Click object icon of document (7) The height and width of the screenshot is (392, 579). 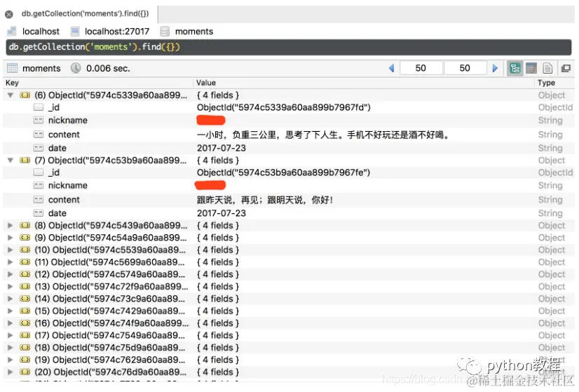tap(25, 161)
